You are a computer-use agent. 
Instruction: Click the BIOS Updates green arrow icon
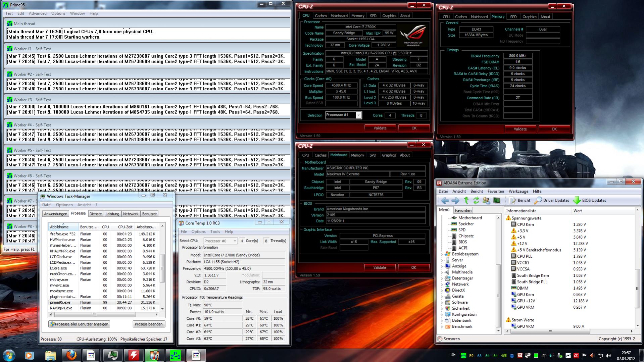click(577, 201)
